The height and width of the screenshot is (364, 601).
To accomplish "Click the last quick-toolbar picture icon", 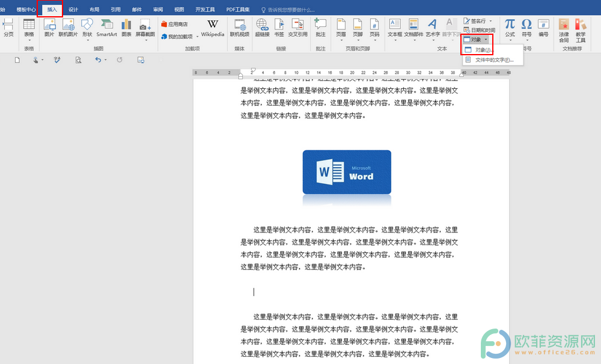I will click(141, 60).
